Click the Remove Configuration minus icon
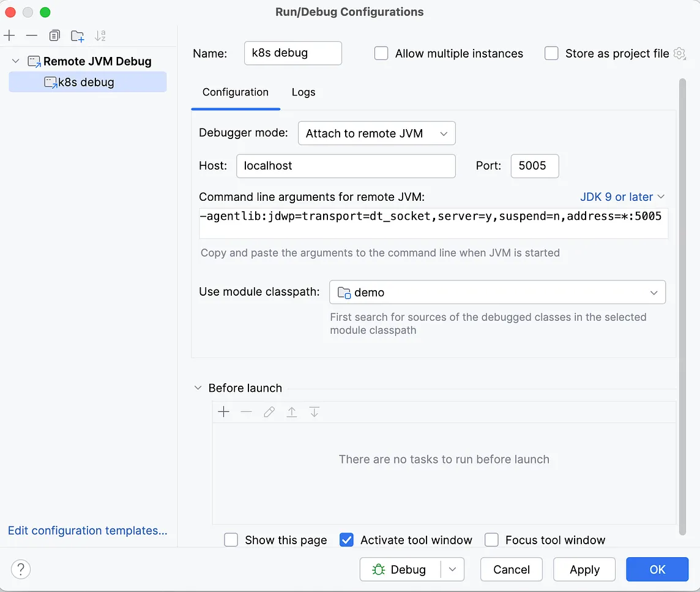 32,36
